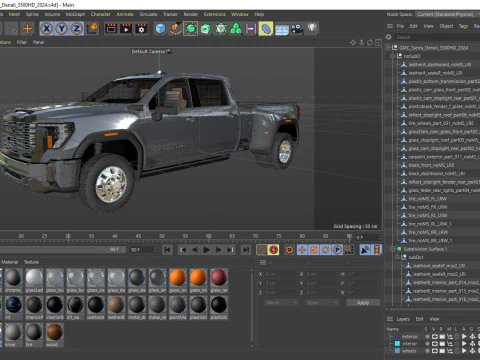Play the animation forward
480x360 pixels.
(207, 250)
